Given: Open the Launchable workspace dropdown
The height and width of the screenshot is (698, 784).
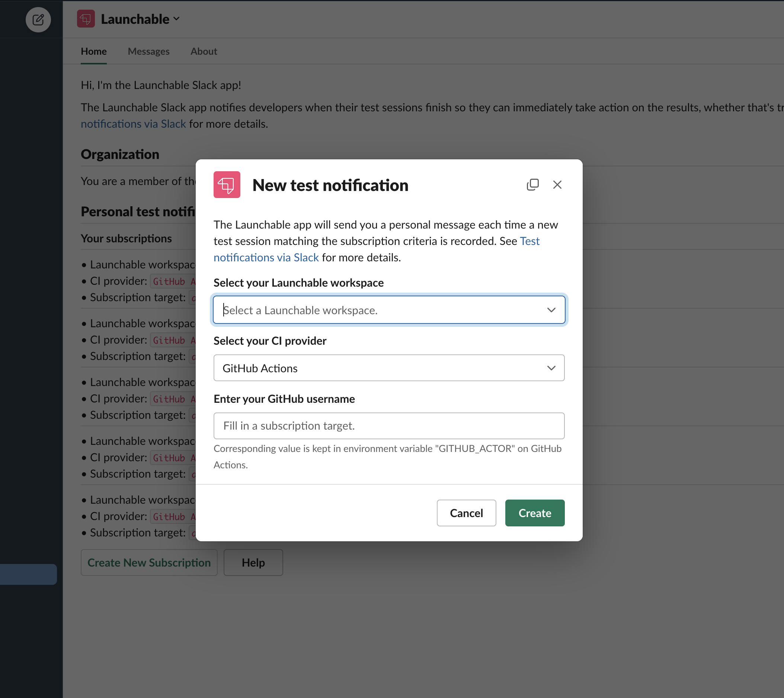Looking at the screenshot, I should (384, 310).
